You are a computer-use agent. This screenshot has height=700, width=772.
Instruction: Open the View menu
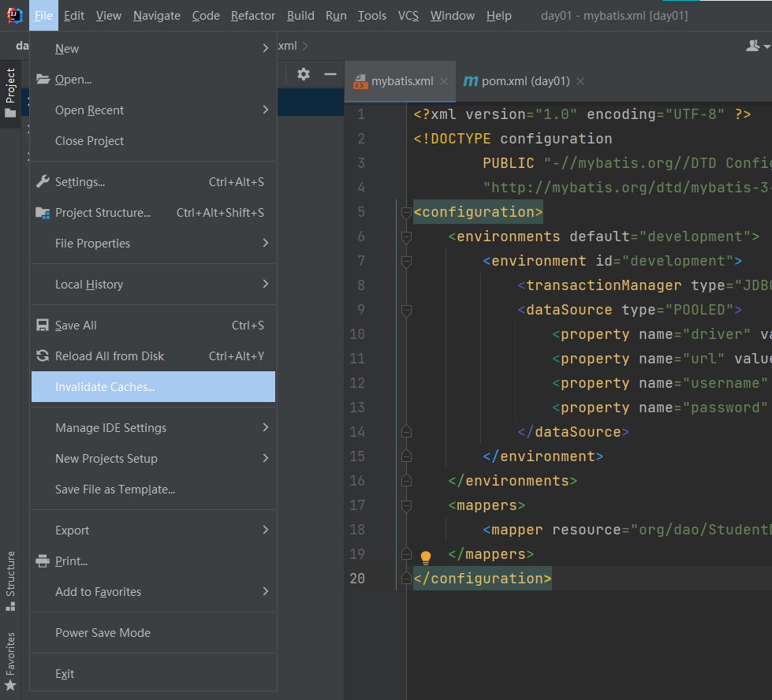pyautogui.click(x=108, y=16)
